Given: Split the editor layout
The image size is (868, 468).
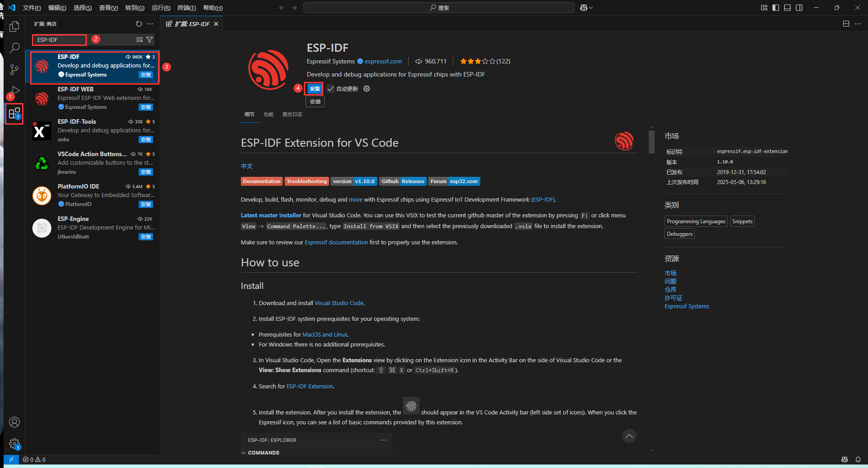Looking at the screenshot, I should click(x=846, y=24).
